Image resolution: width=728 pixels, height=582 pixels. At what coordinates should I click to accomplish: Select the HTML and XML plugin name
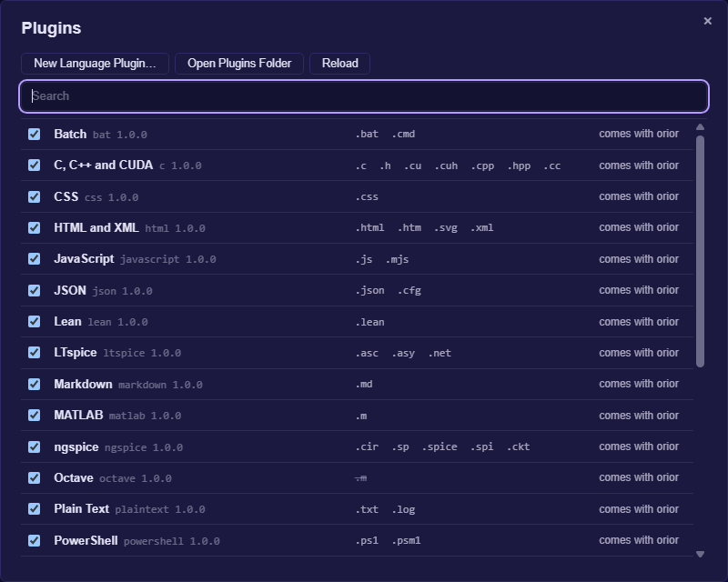click(x=96, y=228)
